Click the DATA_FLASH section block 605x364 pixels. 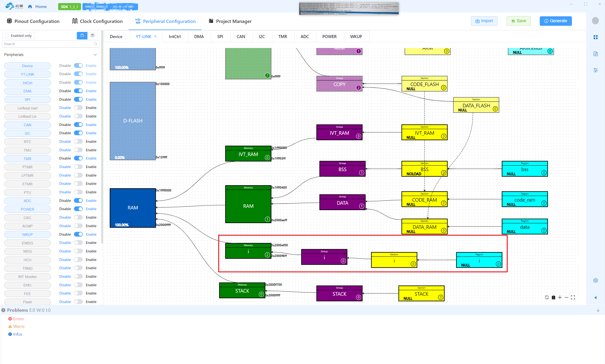point(476,105)
